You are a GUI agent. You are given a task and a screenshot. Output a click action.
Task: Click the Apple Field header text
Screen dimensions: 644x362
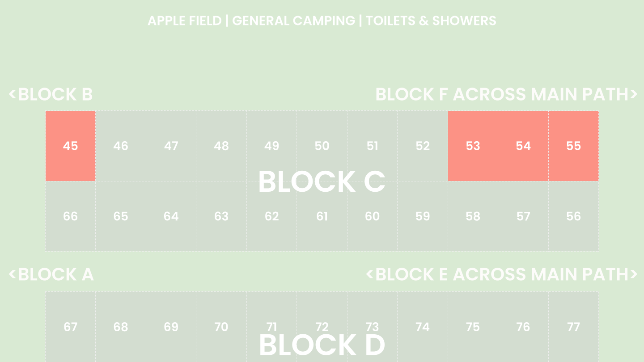[185, 21]
